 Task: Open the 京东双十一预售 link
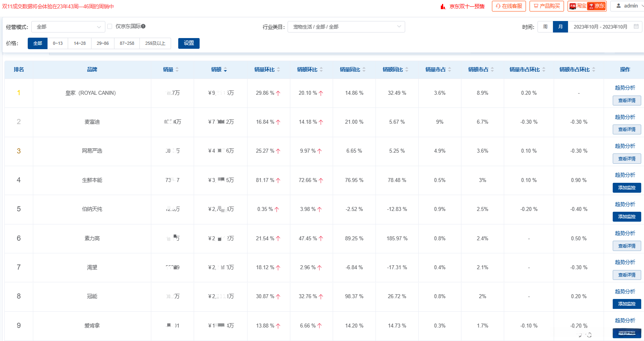467,6
